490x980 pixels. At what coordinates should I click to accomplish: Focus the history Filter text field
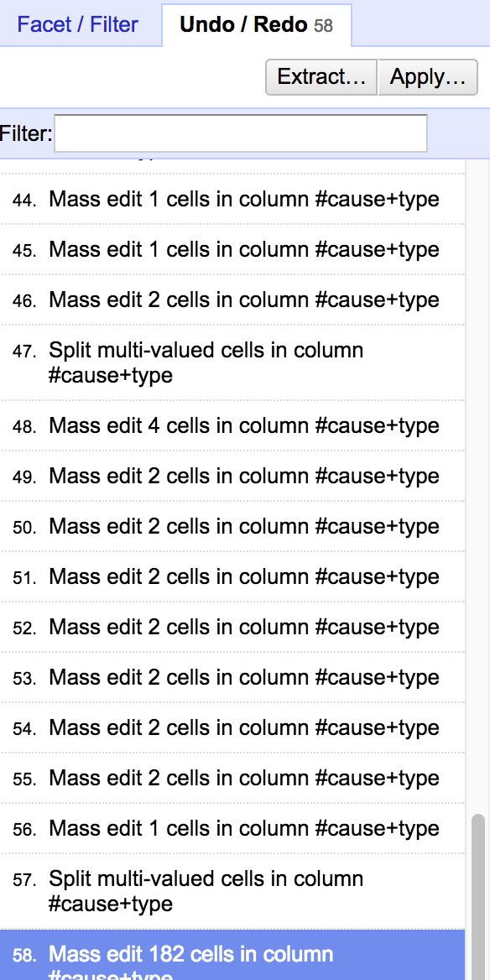[241, 133]
